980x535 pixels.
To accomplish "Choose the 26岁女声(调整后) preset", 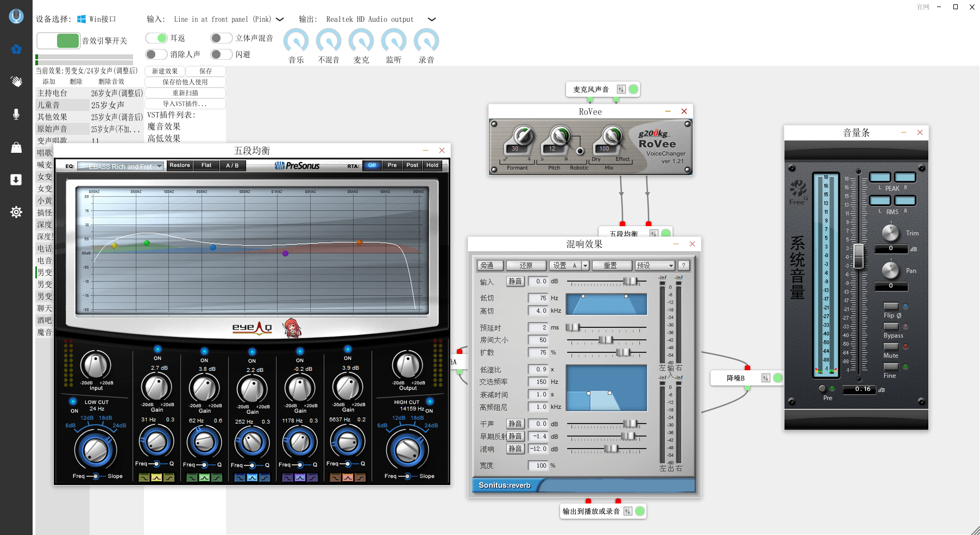I will [x=117, y=93].
